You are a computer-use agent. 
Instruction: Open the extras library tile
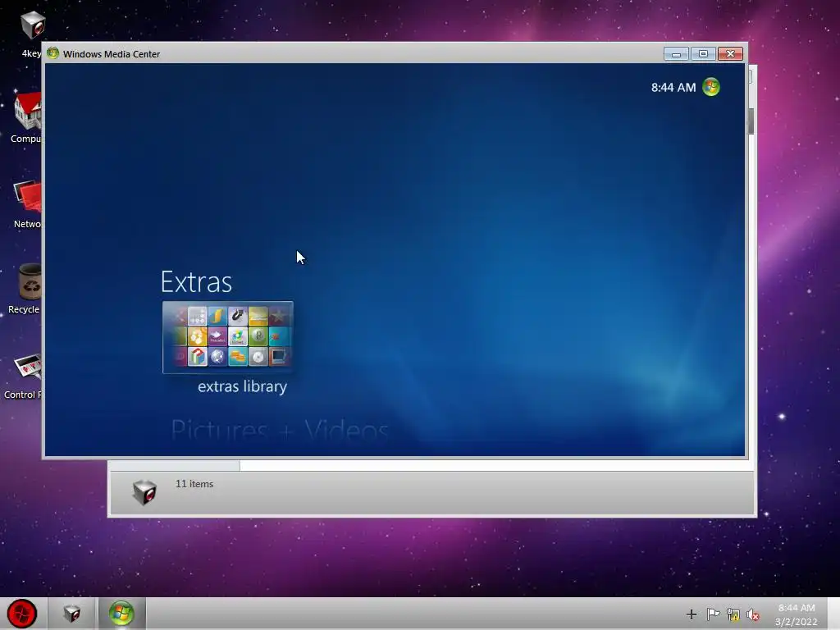click(228, 337)
